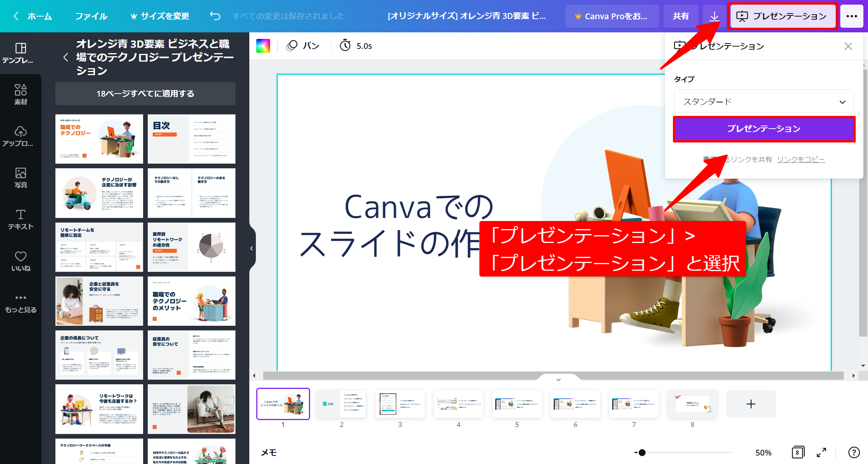This screenshot has height=464, width=868.
Task: Select page 7 thumbnail in the strip
Action: (x=634, y=404)
